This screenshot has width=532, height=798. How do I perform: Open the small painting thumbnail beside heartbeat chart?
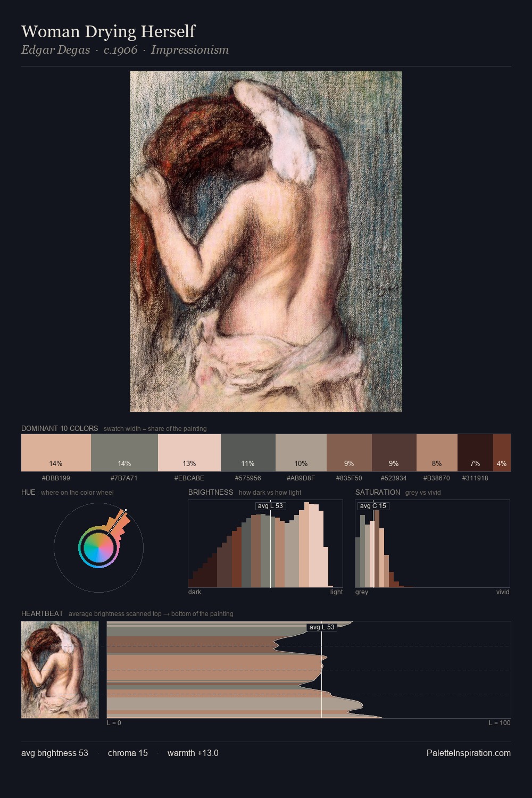point(60,670)
